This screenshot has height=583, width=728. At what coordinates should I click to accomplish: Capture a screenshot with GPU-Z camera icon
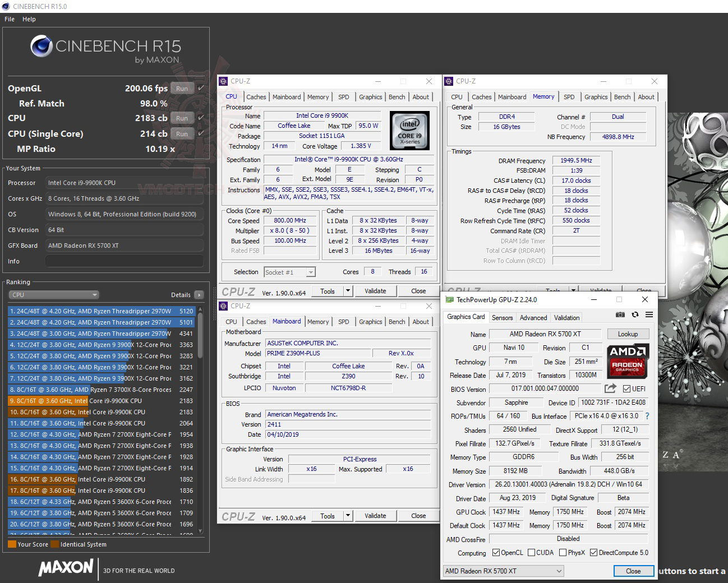pos(620,315)
